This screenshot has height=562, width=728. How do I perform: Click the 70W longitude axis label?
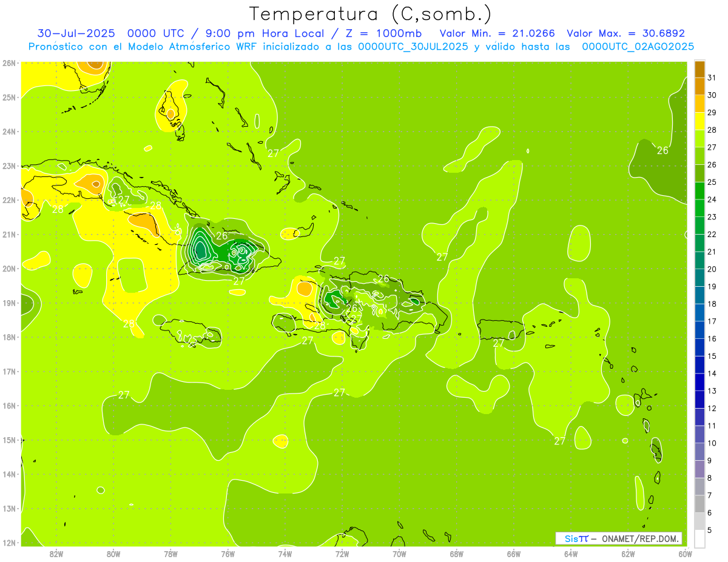tap(399, 554)
